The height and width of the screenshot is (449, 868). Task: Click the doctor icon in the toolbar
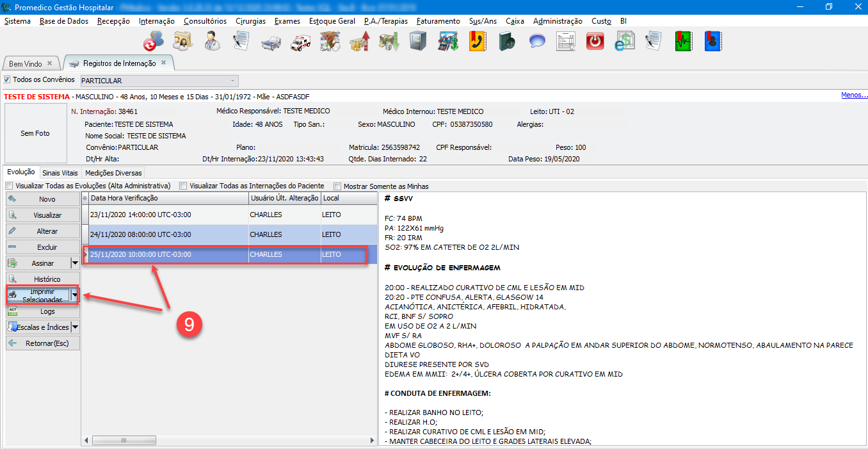pyautogui.click(x=212, y=42)
